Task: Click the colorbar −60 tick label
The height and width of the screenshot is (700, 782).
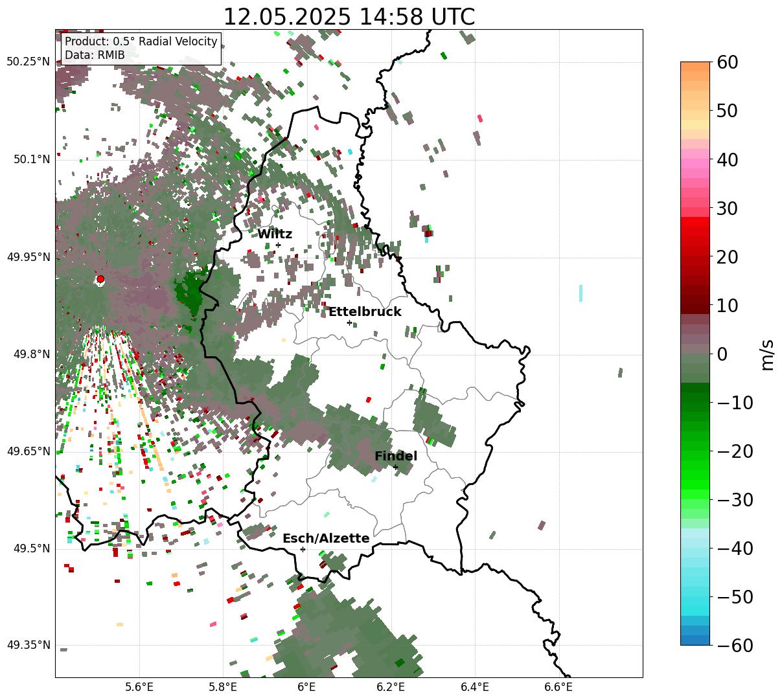Action: (735, 646)
